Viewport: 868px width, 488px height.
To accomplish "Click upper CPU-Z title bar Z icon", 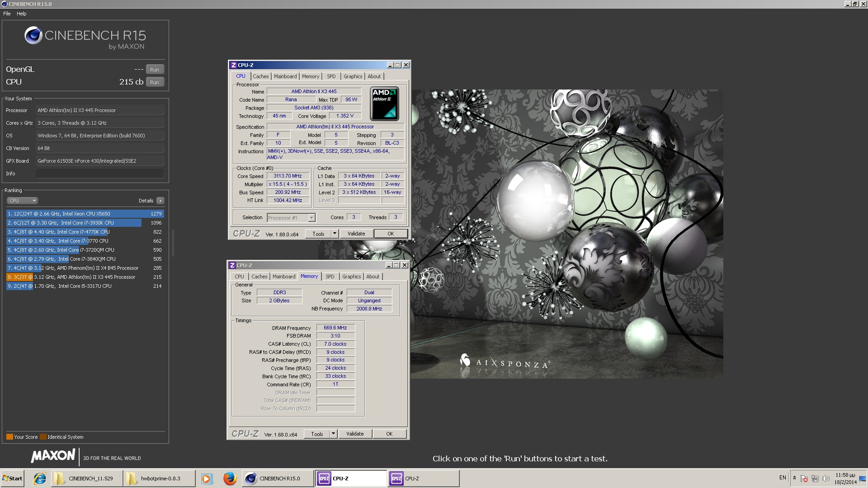I will pos(233,65).
